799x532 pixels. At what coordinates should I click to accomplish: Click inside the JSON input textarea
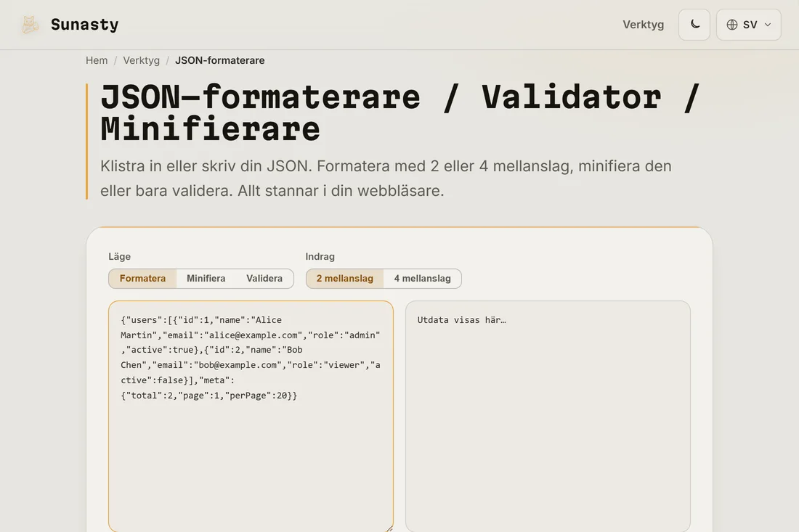click(251, 417)
